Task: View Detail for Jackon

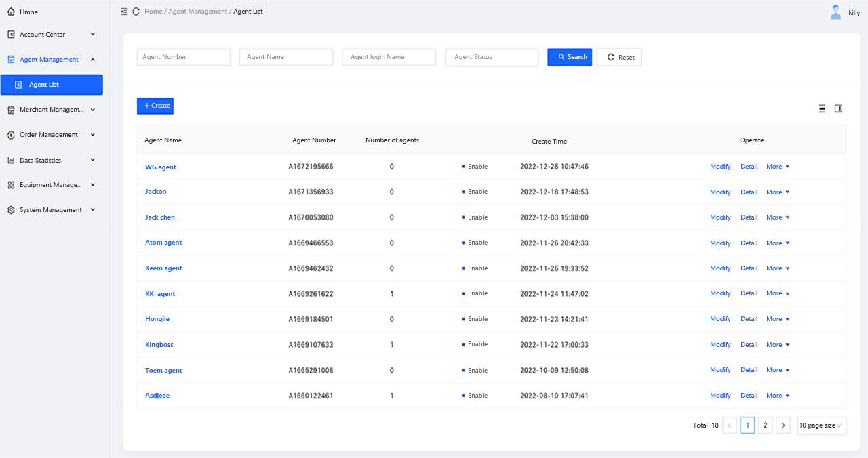Action: (749, 192)
